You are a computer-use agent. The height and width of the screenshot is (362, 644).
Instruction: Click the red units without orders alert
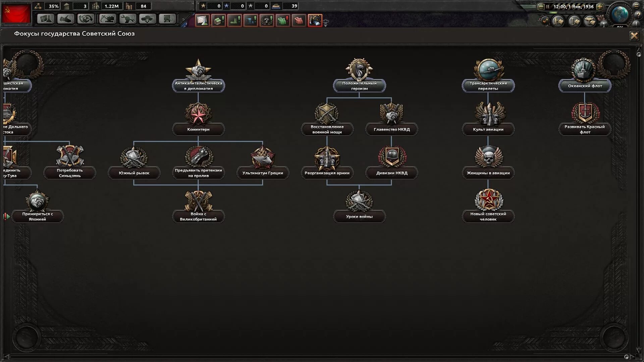[299, 20]
